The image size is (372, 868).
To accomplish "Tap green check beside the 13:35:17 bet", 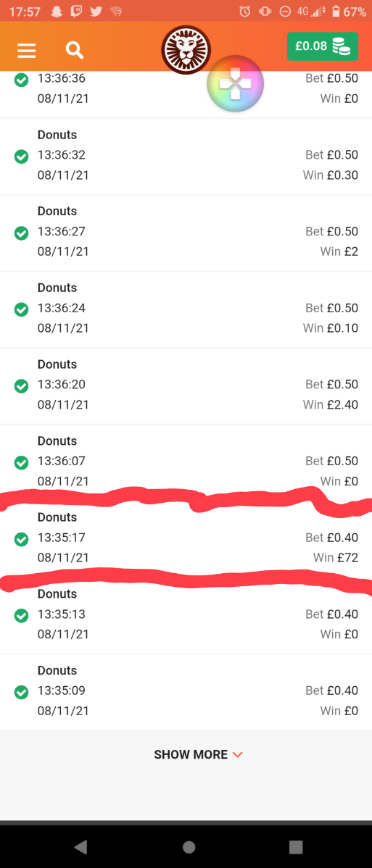I will click(21, 538).
